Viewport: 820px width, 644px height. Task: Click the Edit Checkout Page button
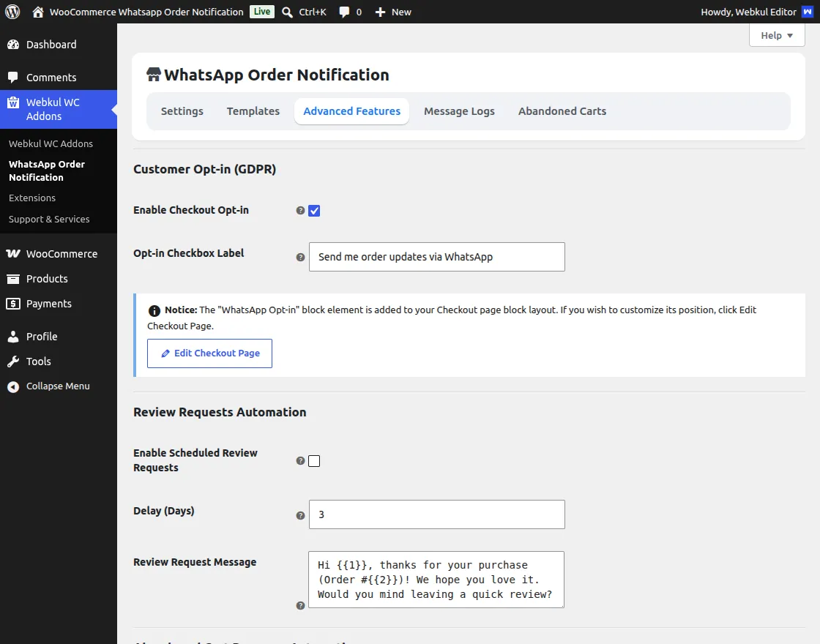click(x=209, y=353)
